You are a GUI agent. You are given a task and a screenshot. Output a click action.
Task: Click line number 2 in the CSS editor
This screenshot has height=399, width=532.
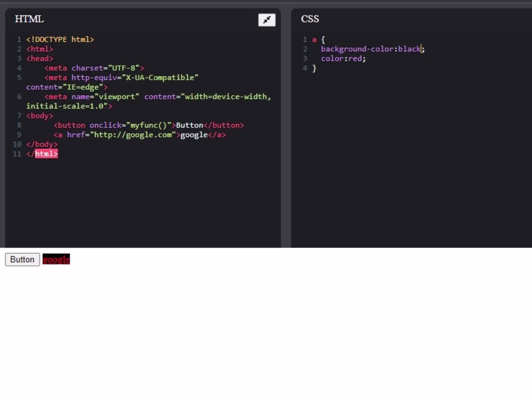pos(305,48)
